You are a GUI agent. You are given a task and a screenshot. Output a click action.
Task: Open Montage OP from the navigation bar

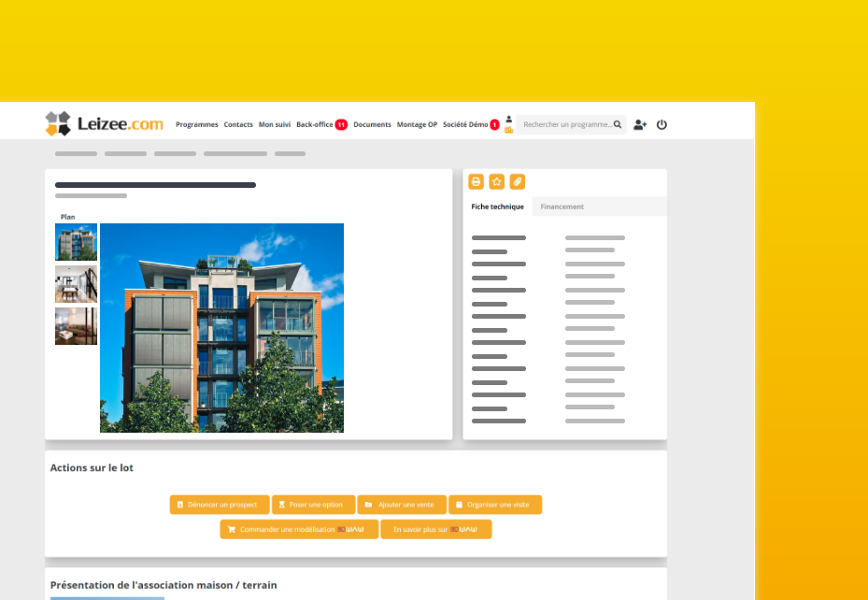pos(417,123)
